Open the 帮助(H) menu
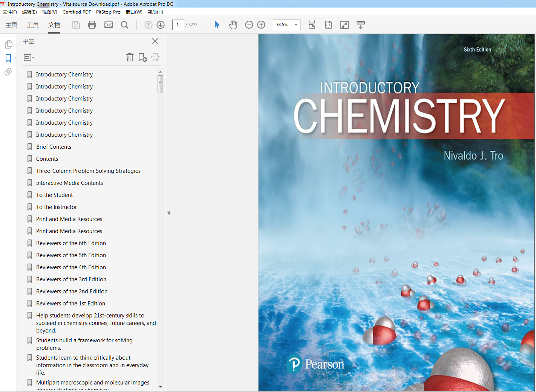The image size is (536, 392). pos(155,12)
